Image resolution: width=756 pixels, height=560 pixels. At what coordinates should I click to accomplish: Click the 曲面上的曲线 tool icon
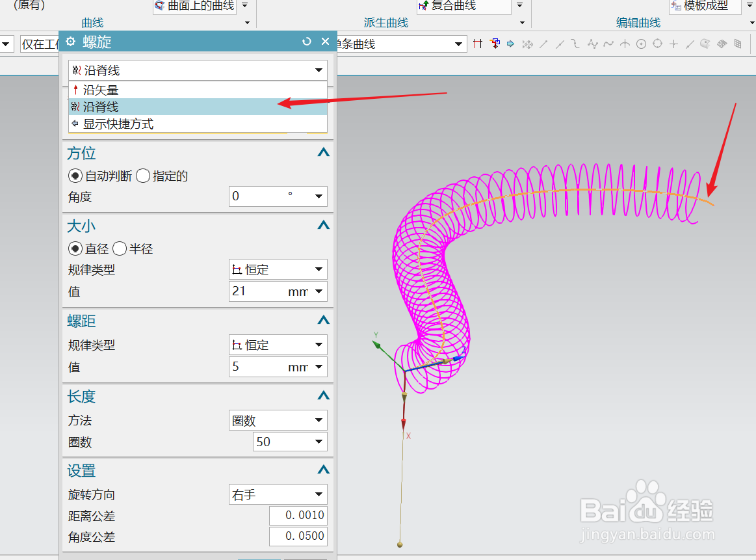[x=160, y=5]
